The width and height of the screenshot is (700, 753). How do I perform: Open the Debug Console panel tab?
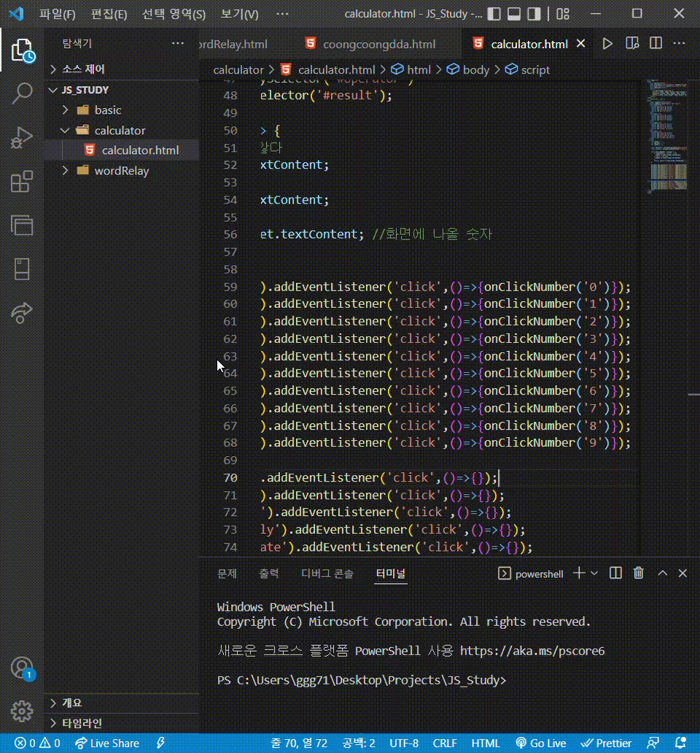327,574
